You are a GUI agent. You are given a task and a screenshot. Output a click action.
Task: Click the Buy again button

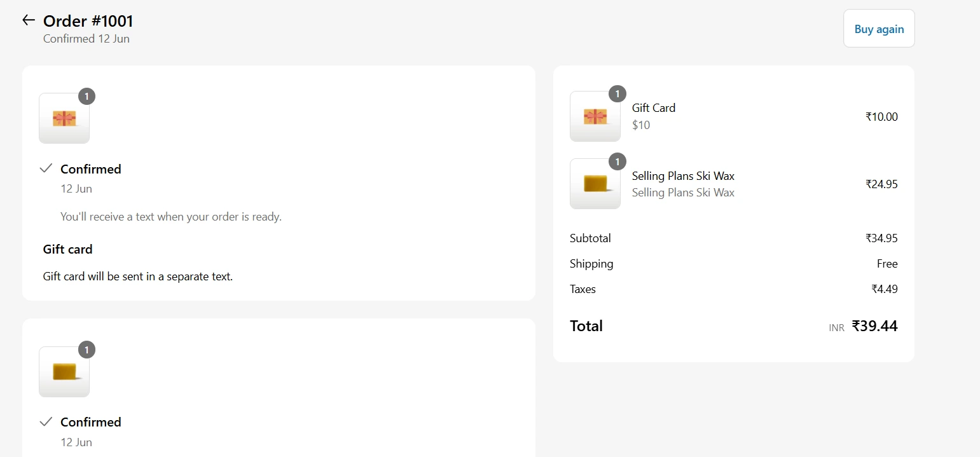click(x=879, y=29)
